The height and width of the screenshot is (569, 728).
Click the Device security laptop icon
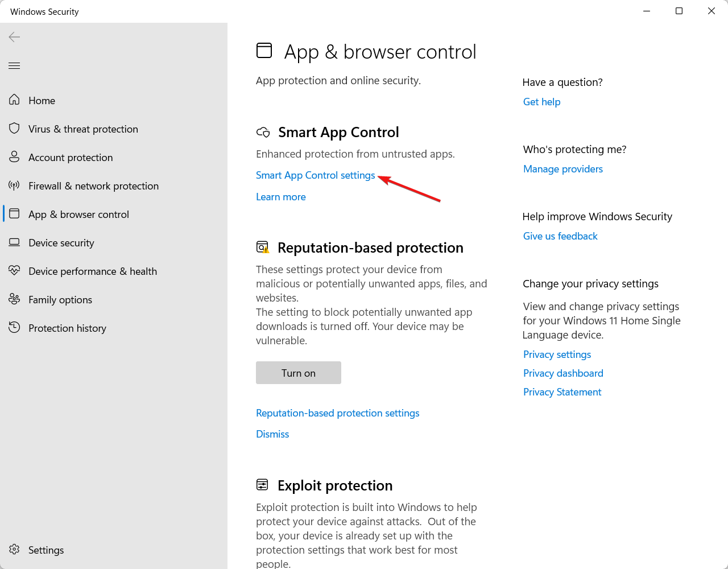[x=14, y=242]
